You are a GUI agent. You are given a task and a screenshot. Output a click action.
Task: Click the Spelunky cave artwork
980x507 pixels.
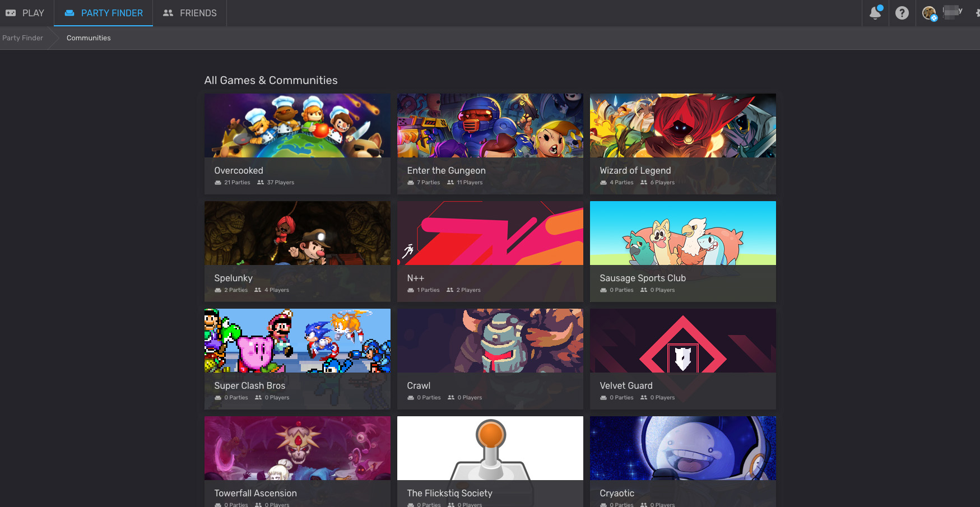pyautogui.click(x=298, y=233)
